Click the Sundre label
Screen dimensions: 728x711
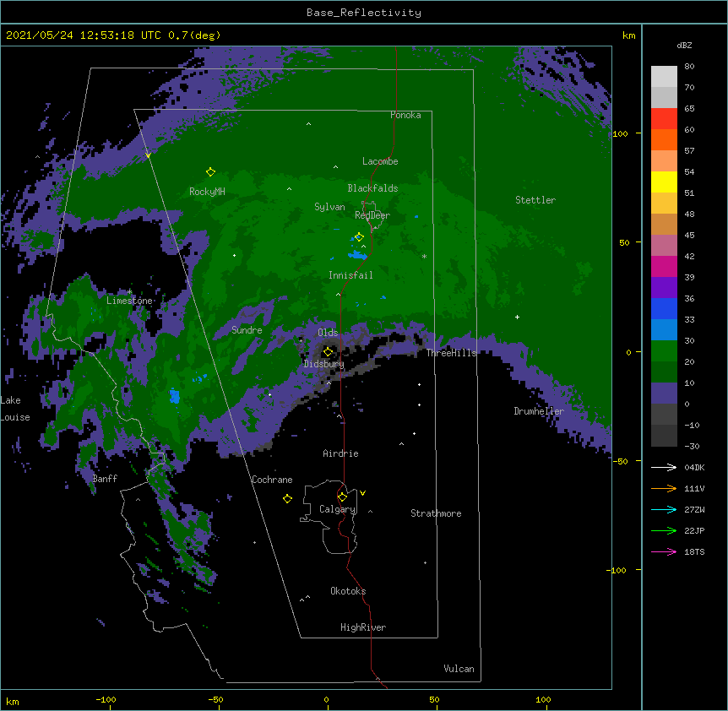tap(247, 330)
